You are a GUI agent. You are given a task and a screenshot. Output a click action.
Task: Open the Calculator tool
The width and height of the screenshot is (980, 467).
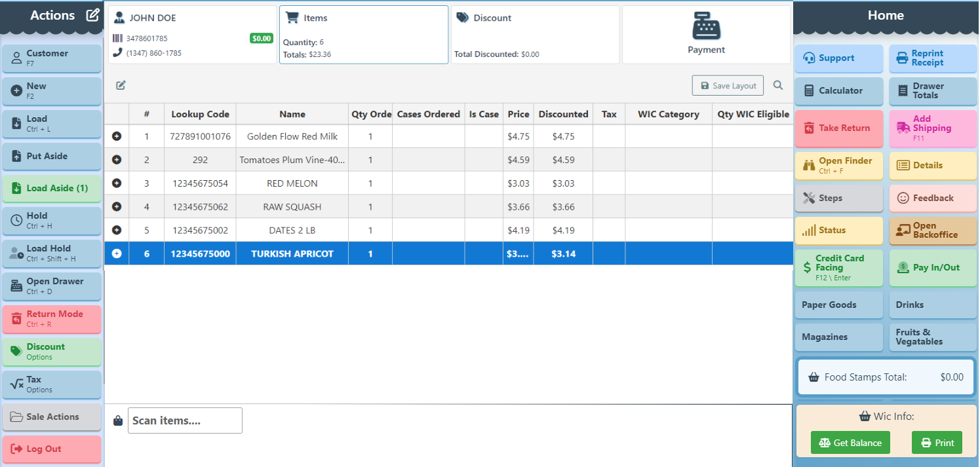[838, 91]
